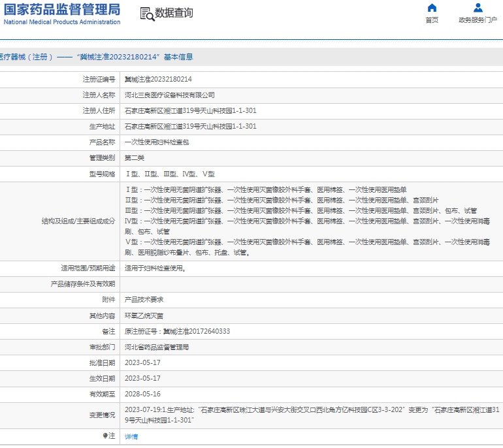Click the home (首页) house icon

tap(432, 8)
